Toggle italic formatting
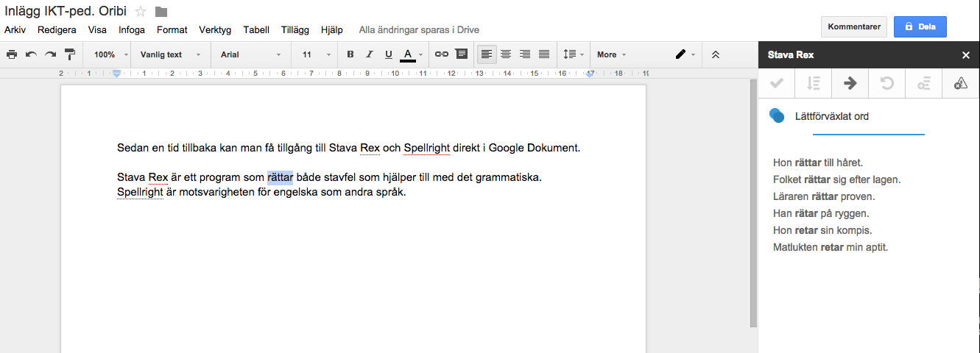 370,54
